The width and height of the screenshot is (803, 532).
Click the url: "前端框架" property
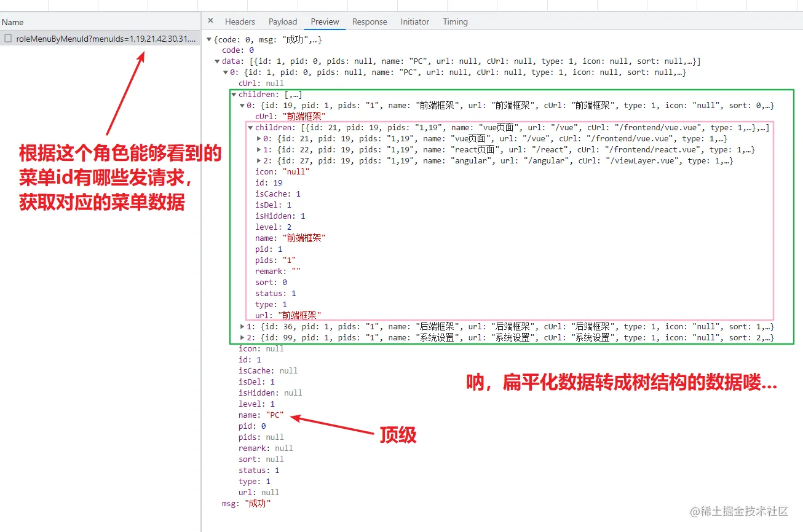pos(288,316)
